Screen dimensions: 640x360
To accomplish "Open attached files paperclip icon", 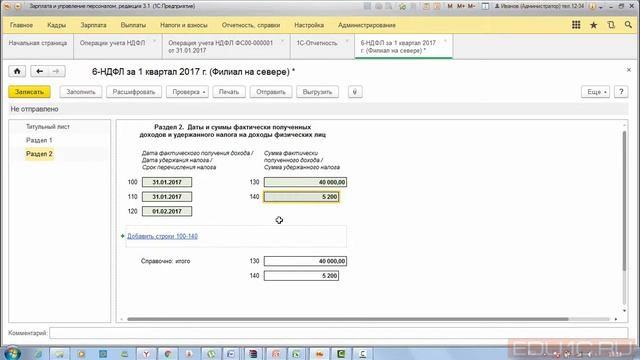I will [355, 92].
